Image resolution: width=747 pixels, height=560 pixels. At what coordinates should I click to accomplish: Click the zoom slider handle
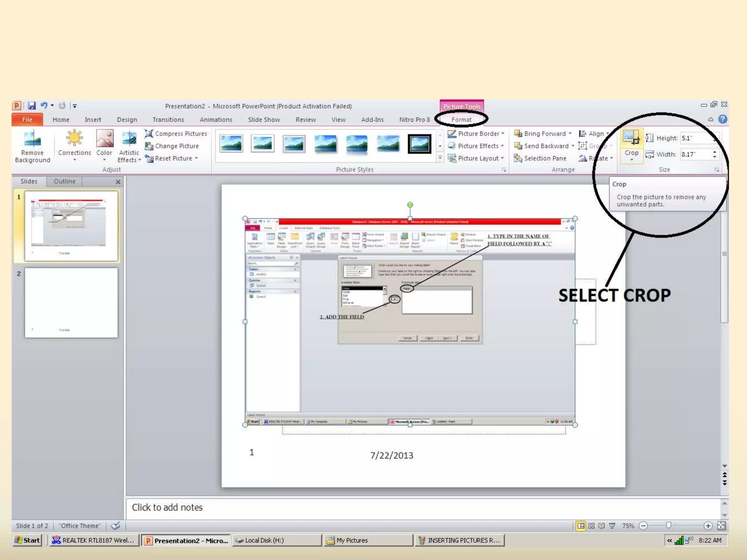(668, 525)
